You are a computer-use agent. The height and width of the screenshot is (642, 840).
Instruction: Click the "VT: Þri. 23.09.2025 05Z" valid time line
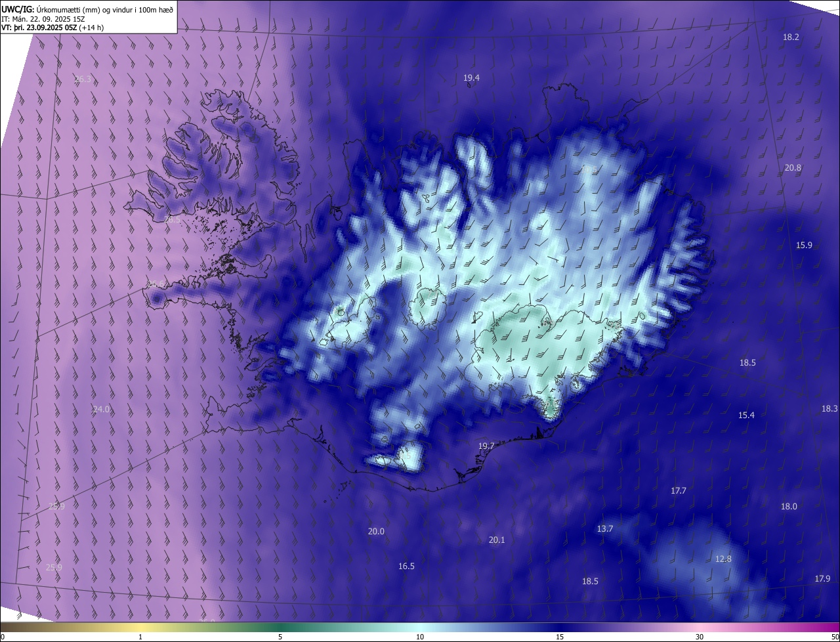click(52, 28)
